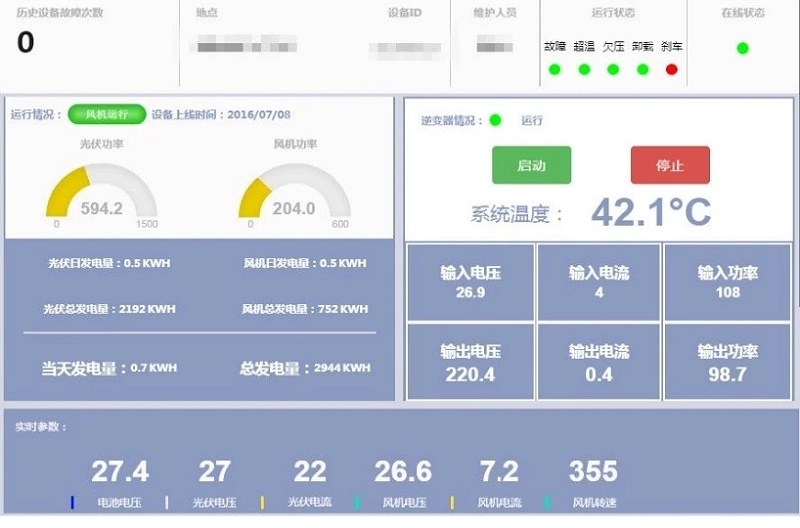Click the 输出电流 tile showing 0.4

pyautogui.click(x=599, y=362)
